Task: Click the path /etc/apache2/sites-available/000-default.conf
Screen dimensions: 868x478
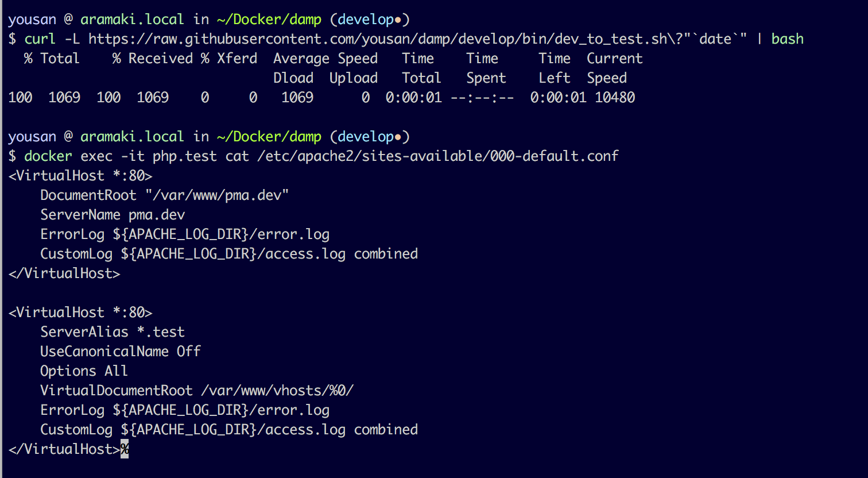Action: [438, 156]
